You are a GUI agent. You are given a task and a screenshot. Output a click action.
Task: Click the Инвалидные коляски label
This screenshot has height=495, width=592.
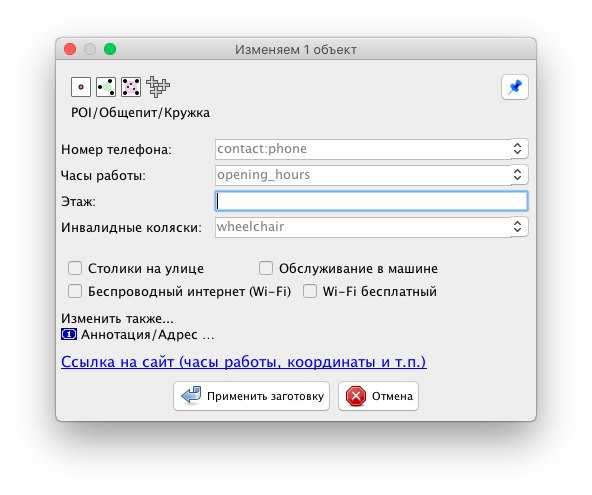click(131, 228)
